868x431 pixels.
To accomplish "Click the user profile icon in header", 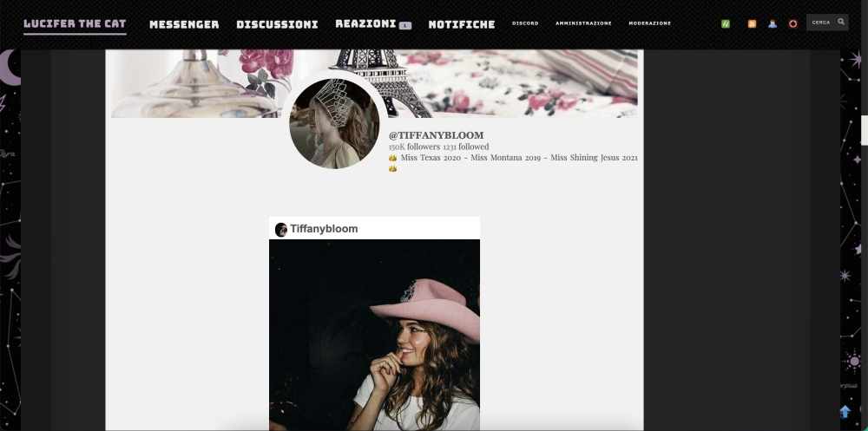I will 773,23.
